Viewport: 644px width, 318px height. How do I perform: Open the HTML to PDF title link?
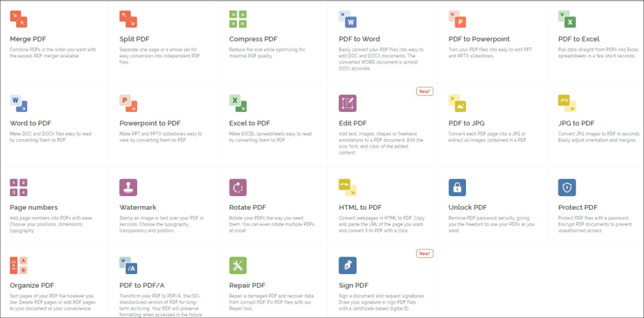coord(360,207)
